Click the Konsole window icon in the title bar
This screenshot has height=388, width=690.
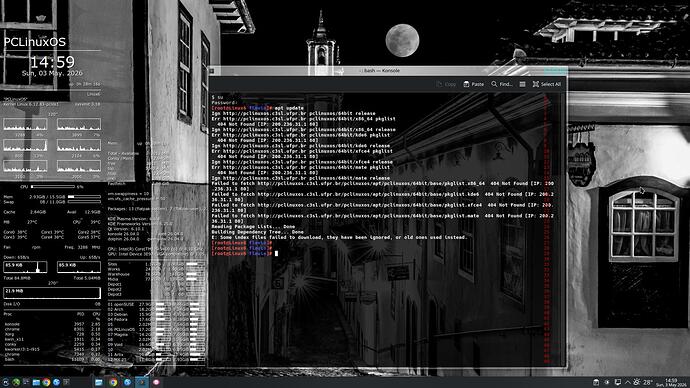coord(212,70)
